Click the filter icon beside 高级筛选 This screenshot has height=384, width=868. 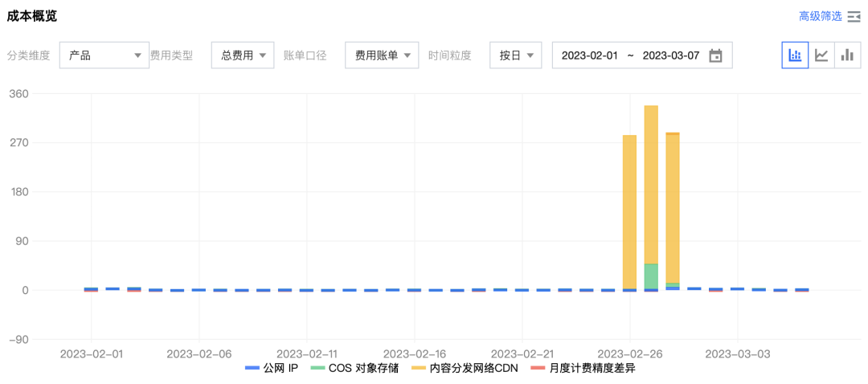(x=854, y=16)
